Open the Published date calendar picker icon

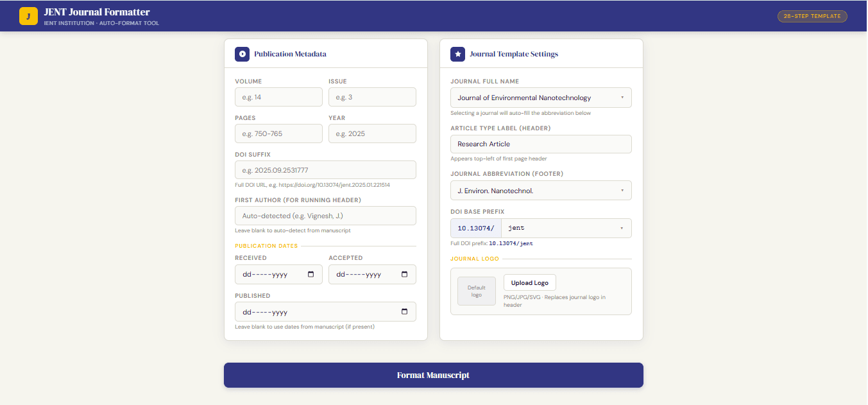(405, 312)
